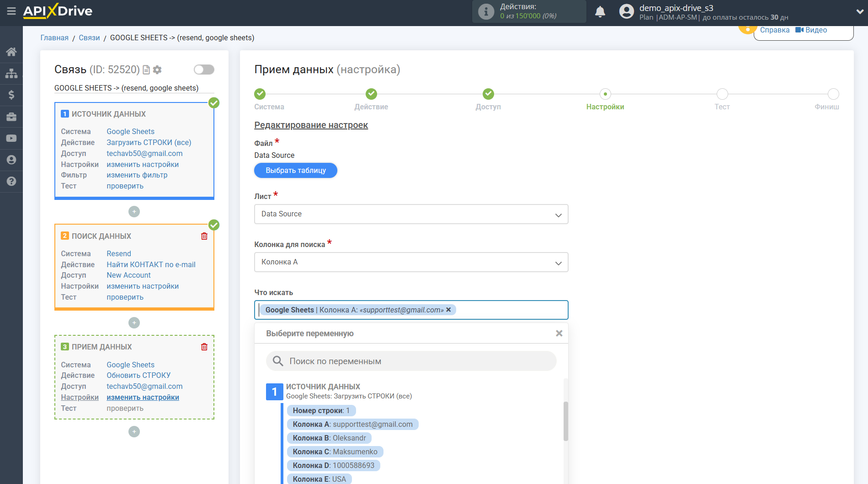Image resolution: width=868 pixels, height=484 pixels.
Task: Click the variable list scrollbar
Action: [x=565, y=421]
